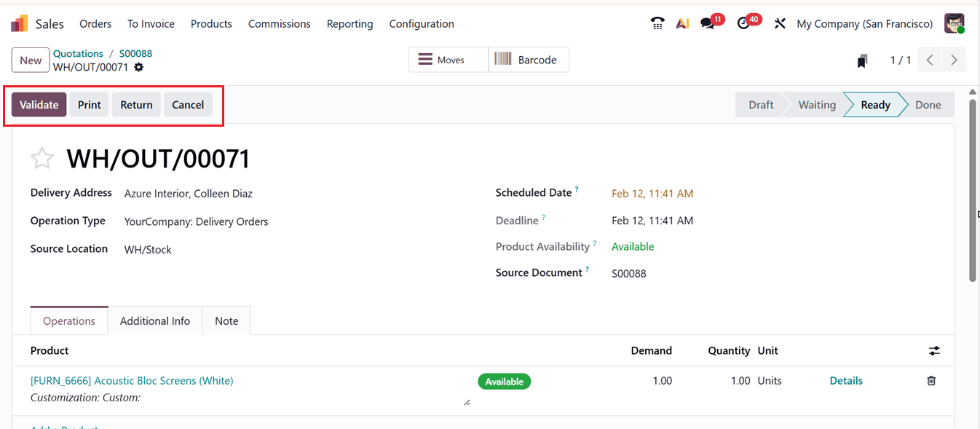The width and height of the screenshot is (980, 429).
Task: Advance to next record with right chevron
Action: (955, 60)
